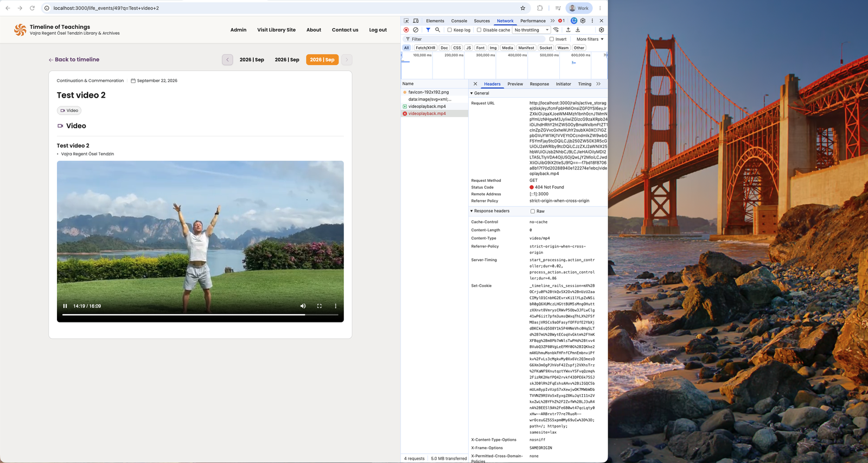Switch to the Console tab
The width and height of the screenshot is (868, 463).
[459, 21]
